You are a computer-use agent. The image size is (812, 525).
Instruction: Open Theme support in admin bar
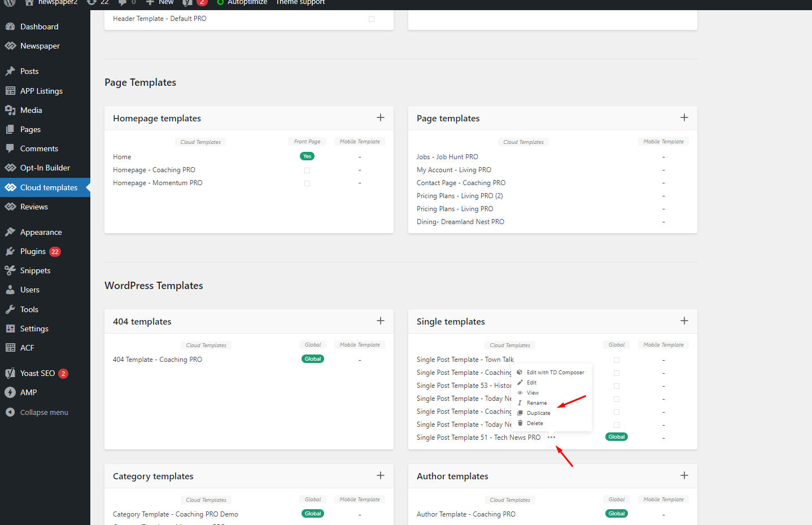[x=300, y=3]
